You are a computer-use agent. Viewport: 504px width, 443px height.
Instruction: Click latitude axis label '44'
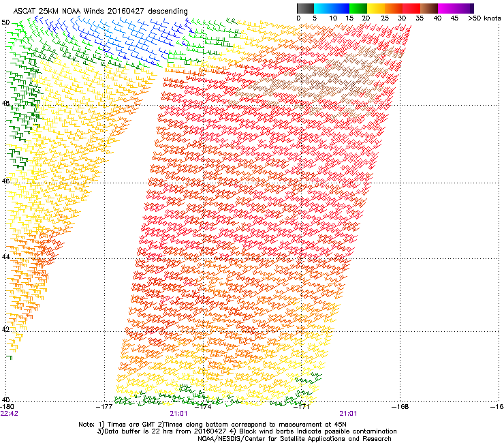pyautogui.click(x=5, y=257)
